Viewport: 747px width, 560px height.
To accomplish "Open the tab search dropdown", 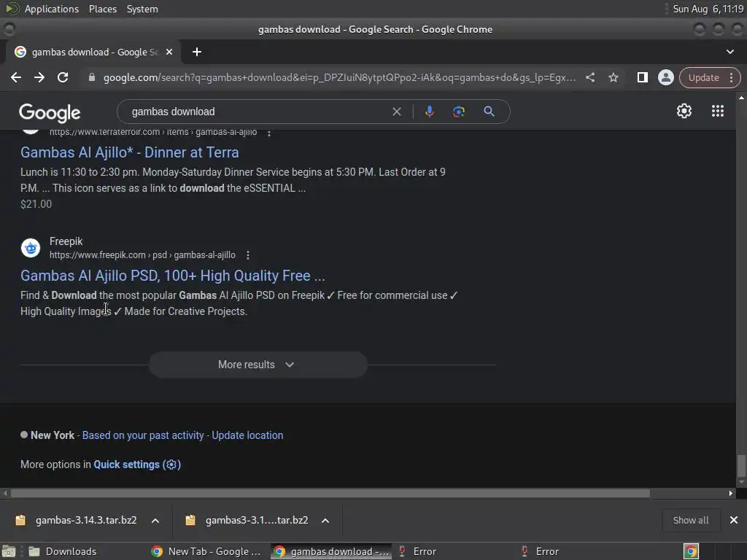I will [729, 52].
